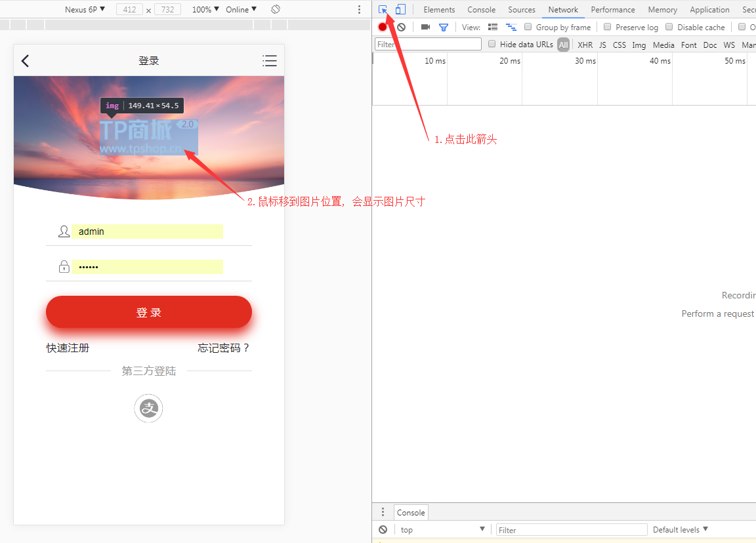This screenshot has height=543, width=756.
Task: Open the hamburger menu on login page
Action: pyautogui.click(x=269, y=61)
